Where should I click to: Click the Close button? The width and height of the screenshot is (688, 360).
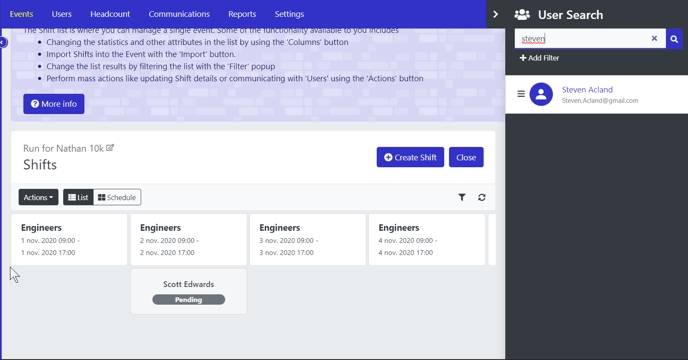tap(466, 157)
